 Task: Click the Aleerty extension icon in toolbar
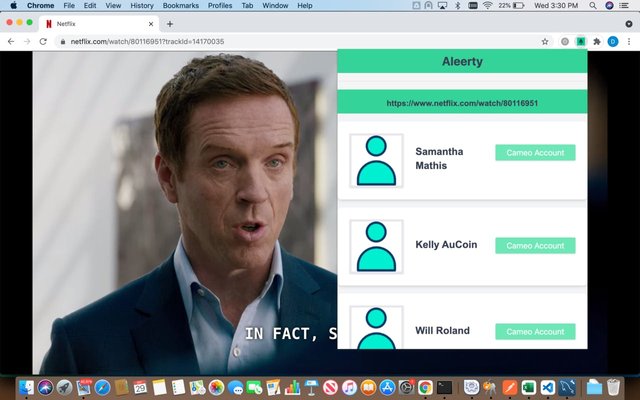coord(580,41)
